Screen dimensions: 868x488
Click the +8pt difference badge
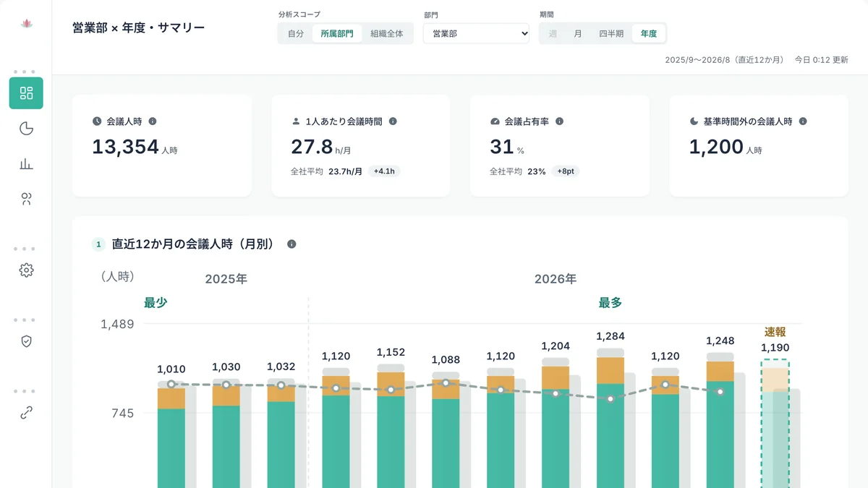[566, 171]
